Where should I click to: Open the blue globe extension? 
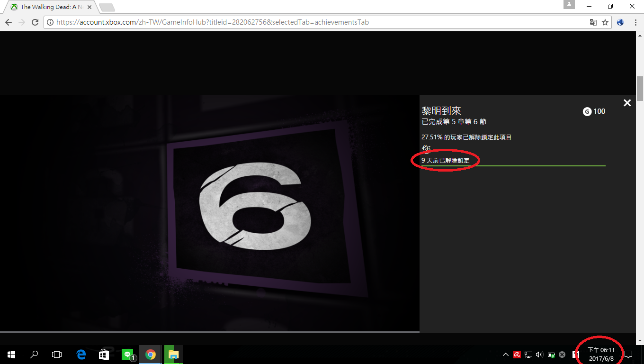(x=621, y=22)
